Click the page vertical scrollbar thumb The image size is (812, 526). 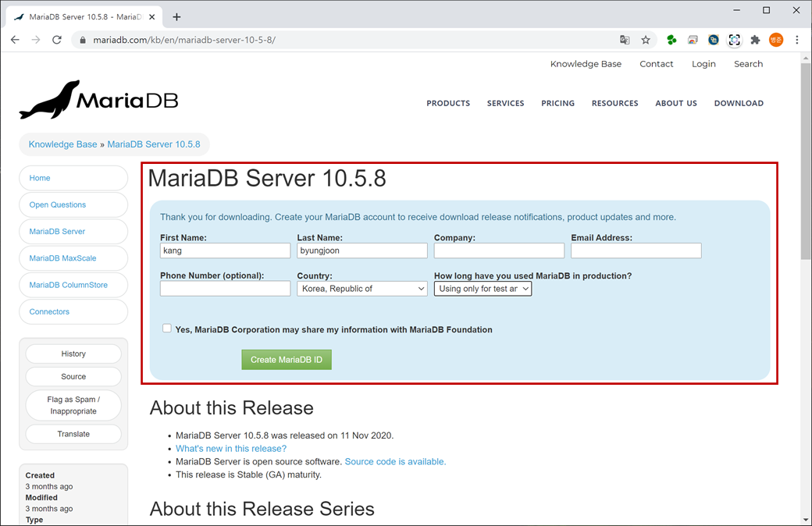tap(806, 161)
